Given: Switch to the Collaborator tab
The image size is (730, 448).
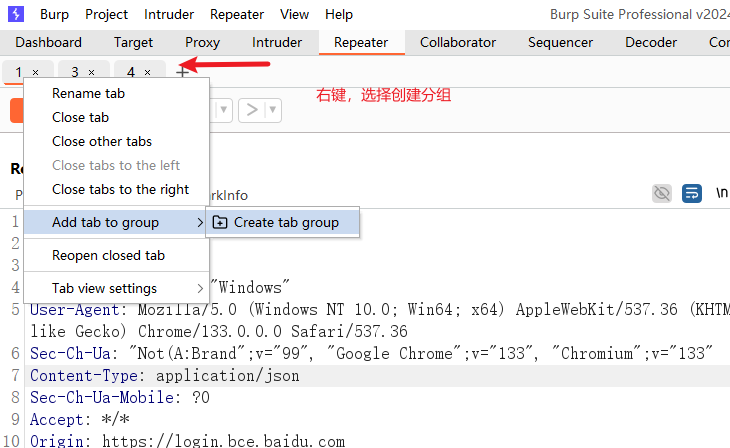Looking at the screenshot, I should point(457,42).
